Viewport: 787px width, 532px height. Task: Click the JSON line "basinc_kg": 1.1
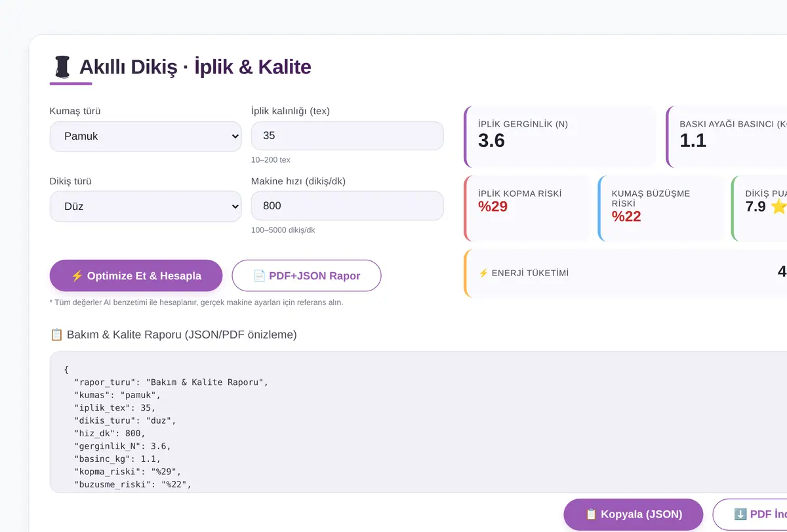point(117,459)
